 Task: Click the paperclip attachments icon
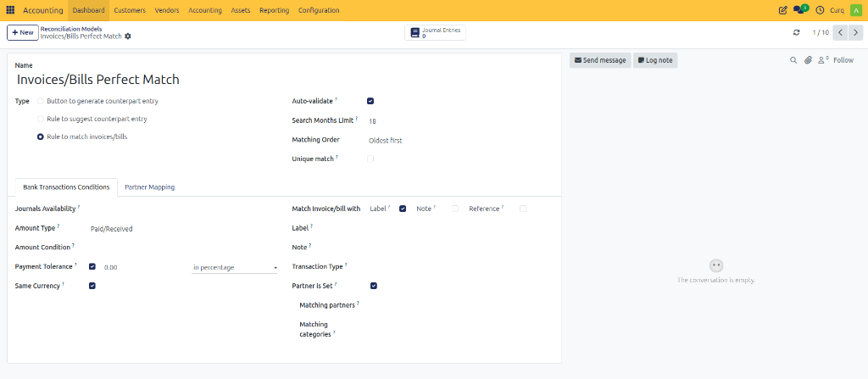pos(808,60)
